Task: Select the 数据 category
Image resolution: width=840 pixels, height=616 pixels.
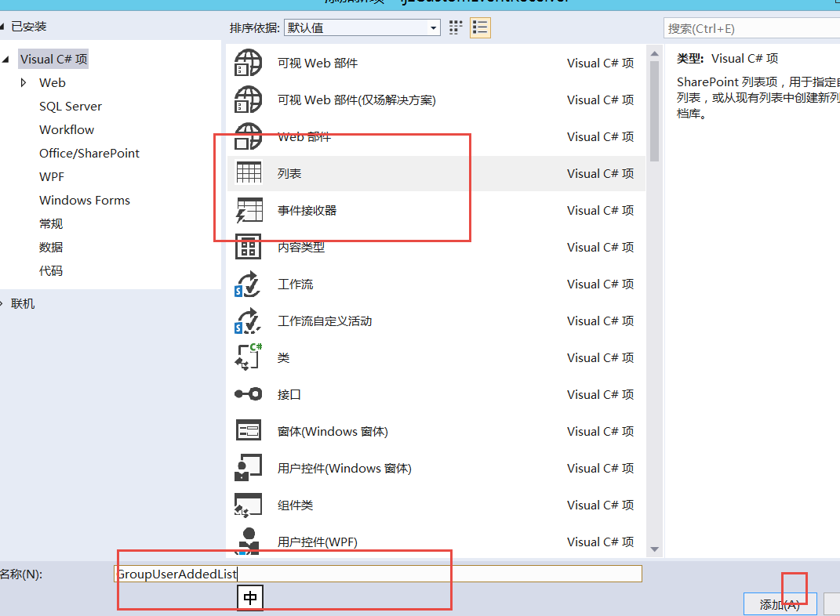Action: [x=51, y=247]
